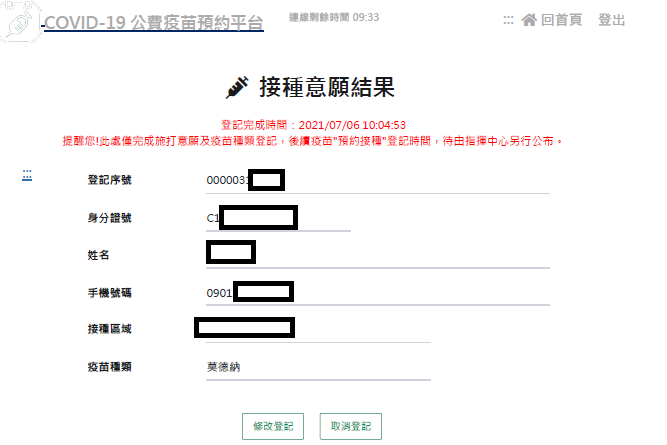
Task: Click the 接種意願結果 page heading
Action: click(x=327, y=87)
